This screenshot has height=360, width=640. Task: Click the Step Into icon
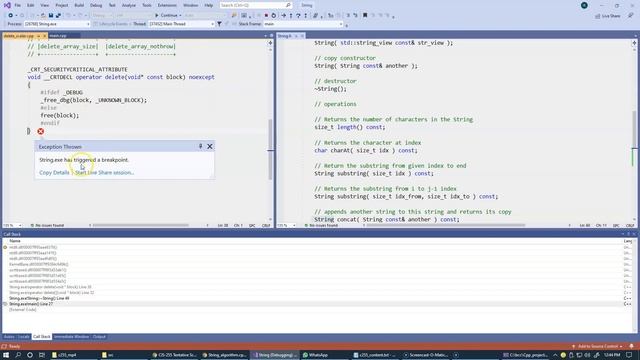tap(291, 16)
